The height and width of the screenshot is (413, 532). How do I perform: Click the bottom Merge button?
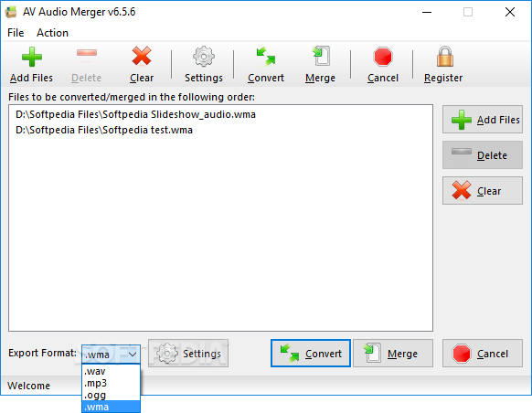393,354
